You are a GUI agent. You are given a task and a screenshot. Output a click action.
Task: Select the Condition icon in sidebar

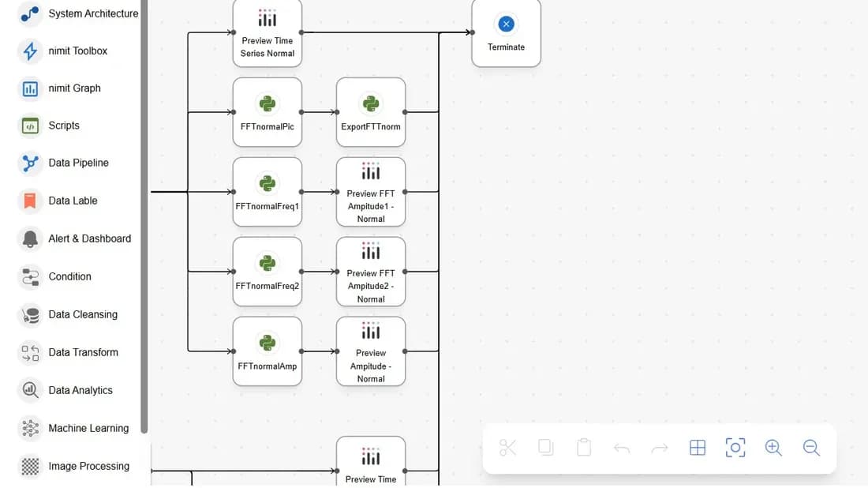coord(30,276)
